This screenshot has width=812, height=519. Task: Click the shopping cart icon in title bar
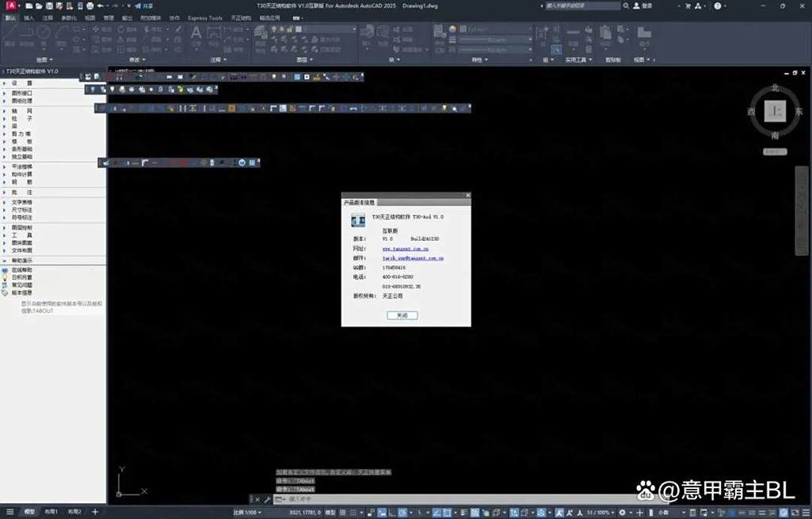[688, 6]
